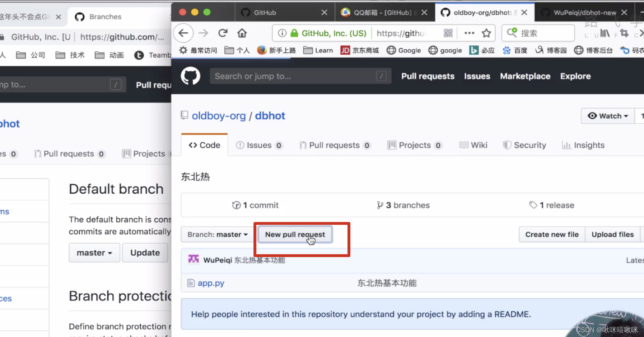Viewport: 644px width, 337px height.
Task: Open the 必应 Bing bookmark
Action: coord(482,51)
